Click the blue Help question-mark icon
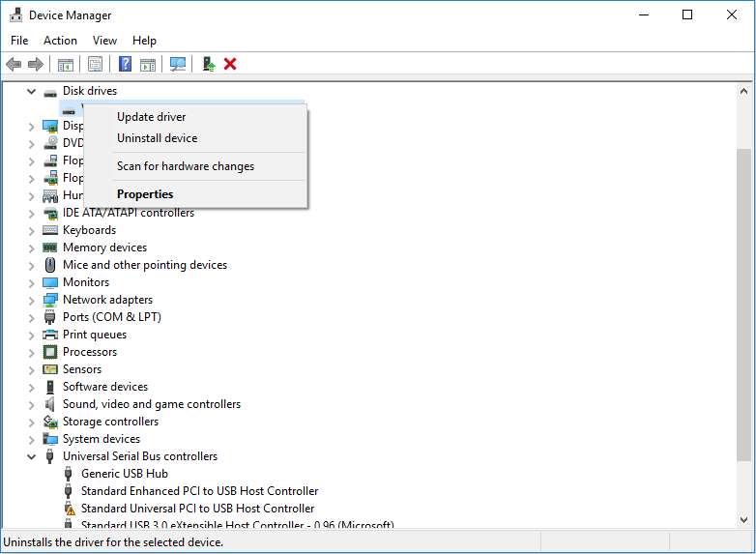The width and height of the screenshot is (756, 554). [125, 64]
